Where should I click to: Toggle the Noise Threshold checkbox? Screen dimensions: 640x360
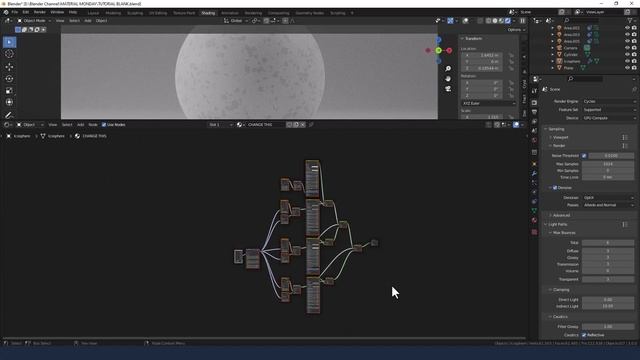(x=584, y=156)
